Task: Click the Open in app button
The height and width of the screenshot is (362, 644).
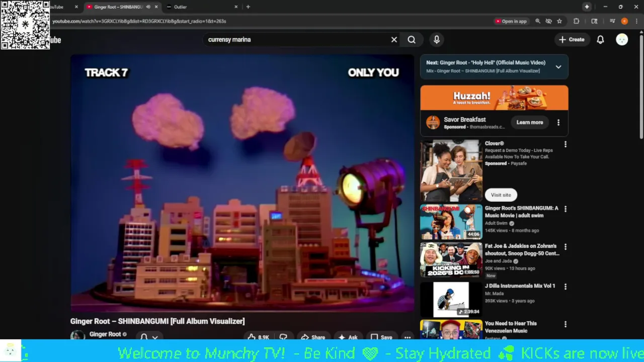Action: pyautogui.click(x=511, y=21)
